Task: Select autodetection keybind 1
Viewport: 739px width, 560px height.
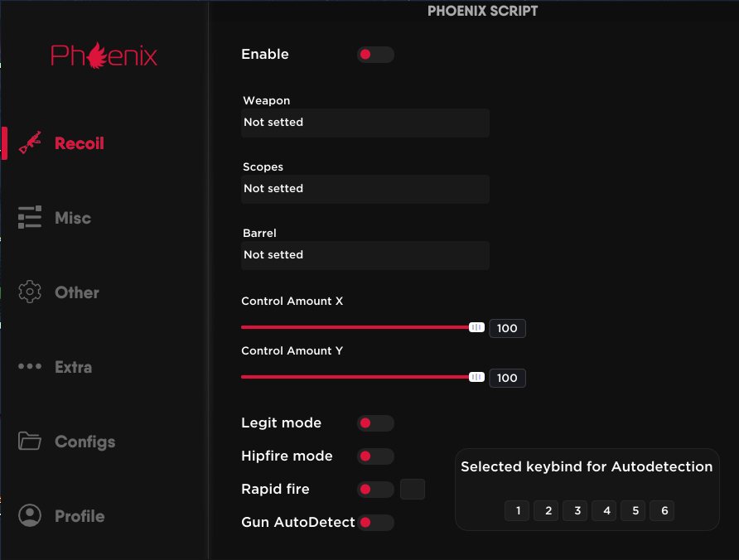Action: click(x=518, y=510)
